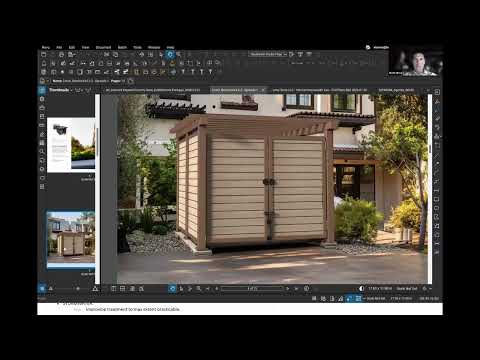Go to next page with the arrow right of the page box
Viewport: 480px width, 360px height.
(x=287, y=289)
